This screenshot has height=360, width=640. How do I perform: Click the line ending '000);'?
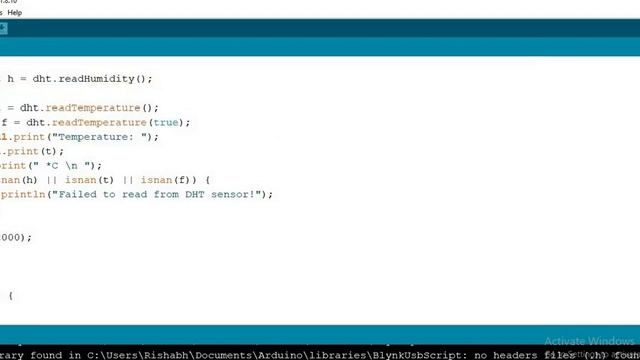16,238
